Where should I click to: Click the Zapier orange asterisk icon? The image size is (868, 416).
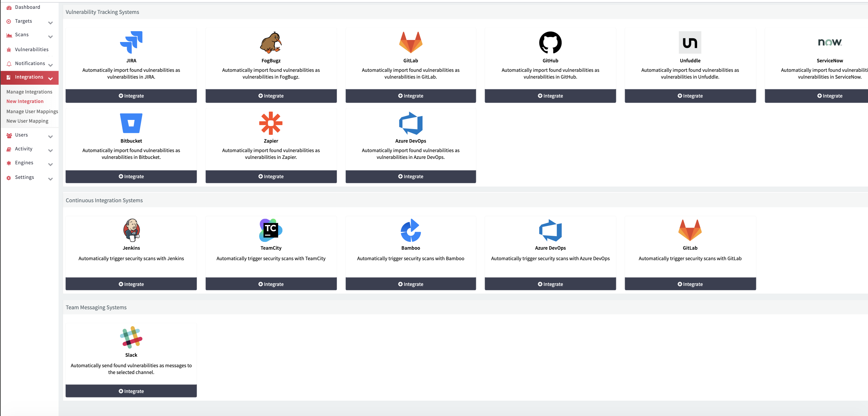271,123
